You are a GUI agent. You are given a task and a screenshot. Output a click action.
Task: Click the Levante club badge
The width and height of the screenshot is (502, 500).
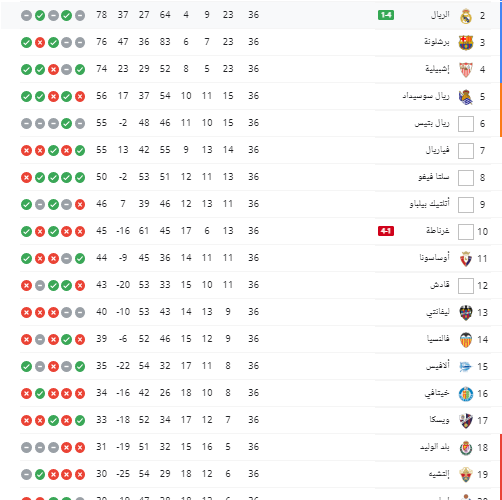click(466, 313)
